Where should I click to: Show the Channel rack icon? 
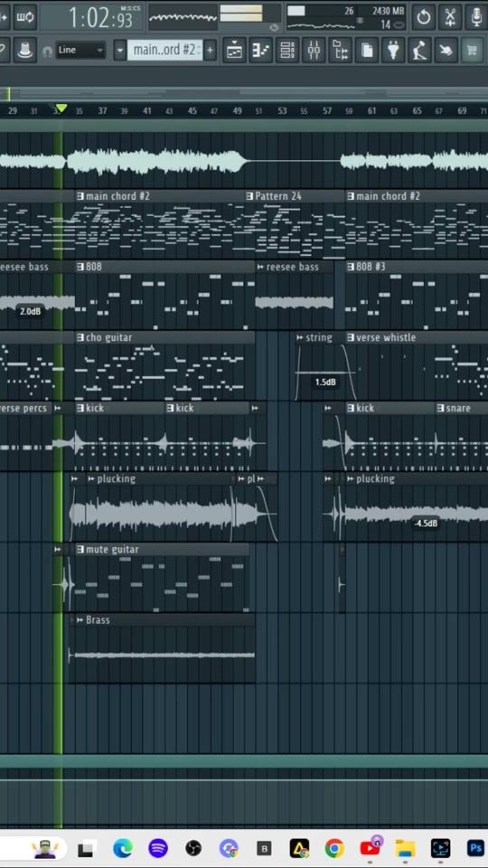(x=287, y=51)
